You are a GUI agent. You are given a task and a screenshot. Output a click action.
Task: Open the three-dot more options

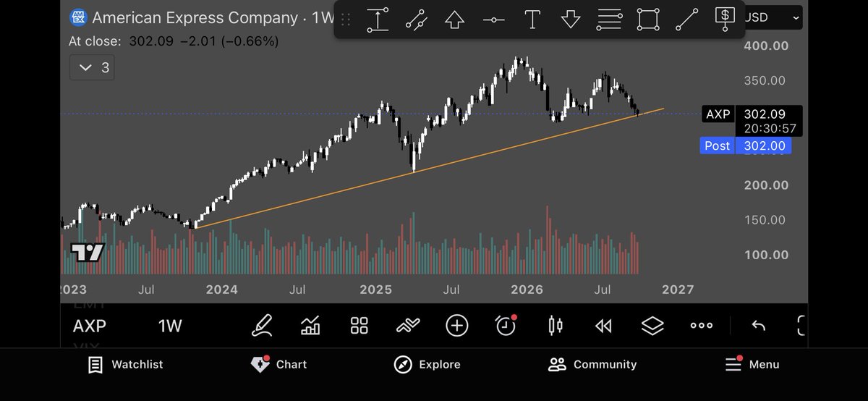coord(702,326)
